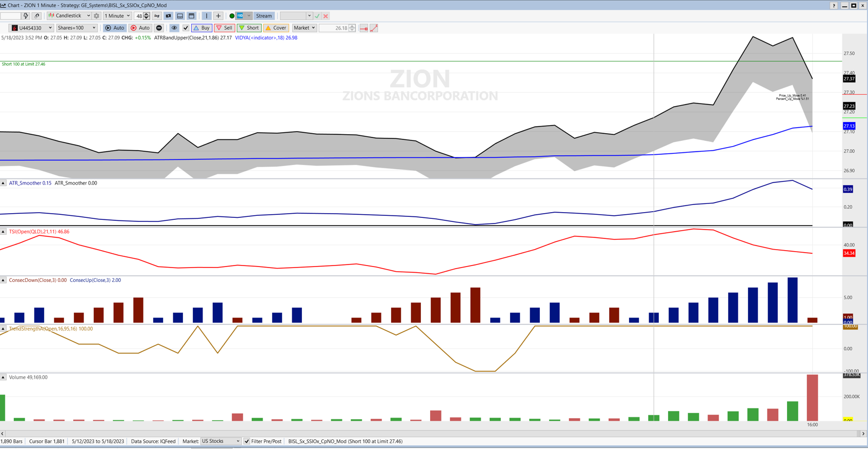The width and height of the screenshot is (868, 449).
Task: Toggle the Filter Pre/Post checkbox
Action: (247, 441)
